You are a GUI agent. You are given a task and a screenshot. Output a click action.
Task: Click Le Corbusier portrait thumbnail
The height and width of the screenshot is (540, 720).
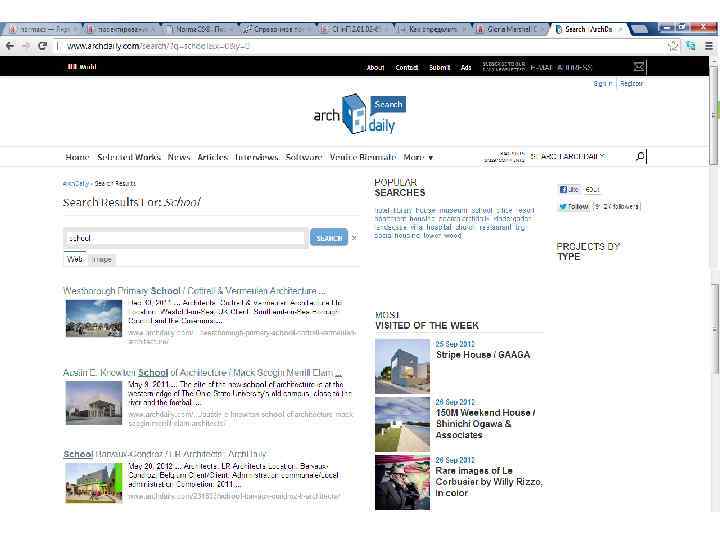(x=402, y=483)
